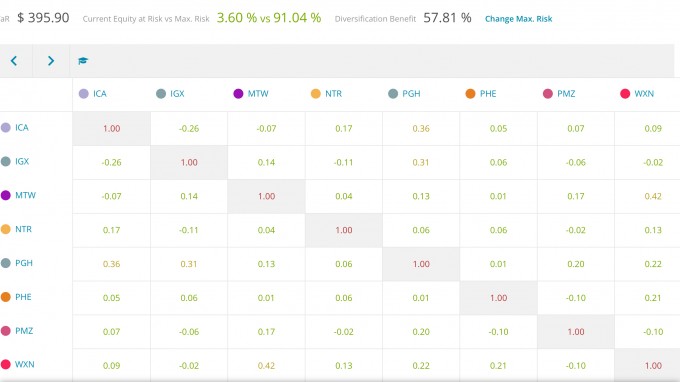Screen dimensions: 680x382
Task: Click the MTW row purple dot
Action: pos(6,195)
